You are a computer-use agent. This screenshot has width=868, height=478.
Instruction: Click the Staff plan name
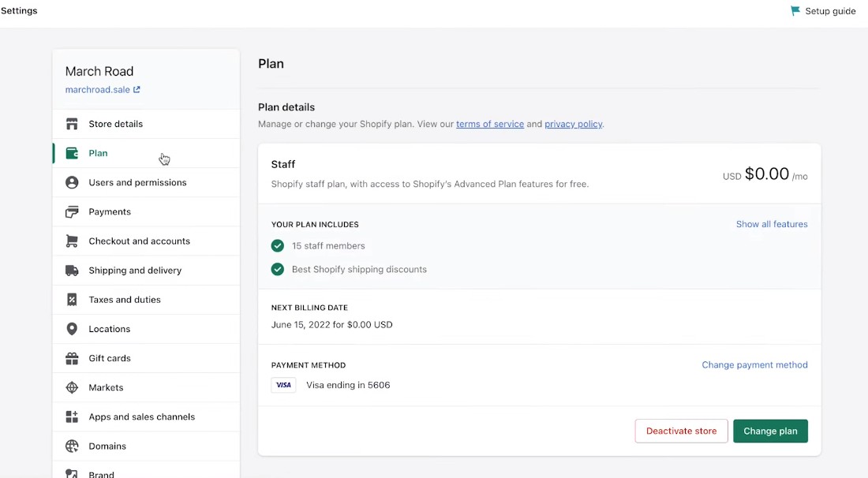click(282, 164)
